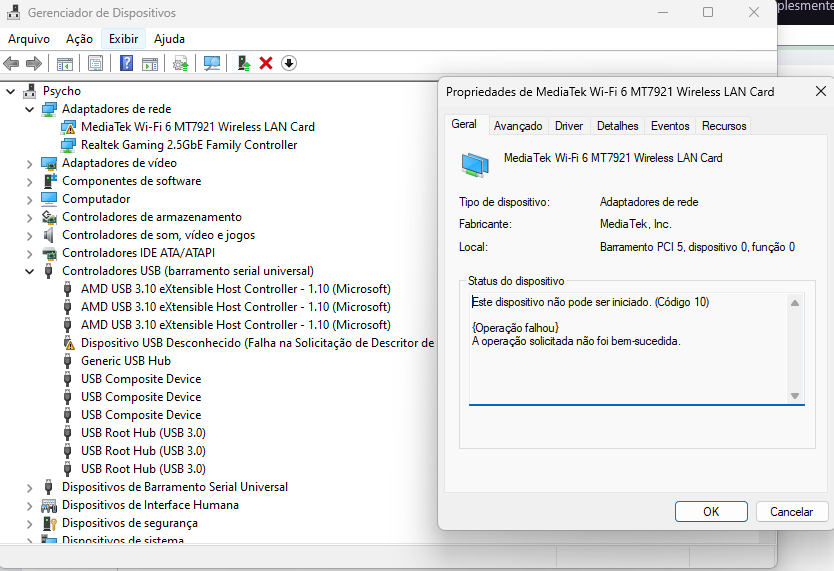Select Dispositivos de Barramento Serial Universal label
Screen dimensions: 834x571
coord(174,487)
